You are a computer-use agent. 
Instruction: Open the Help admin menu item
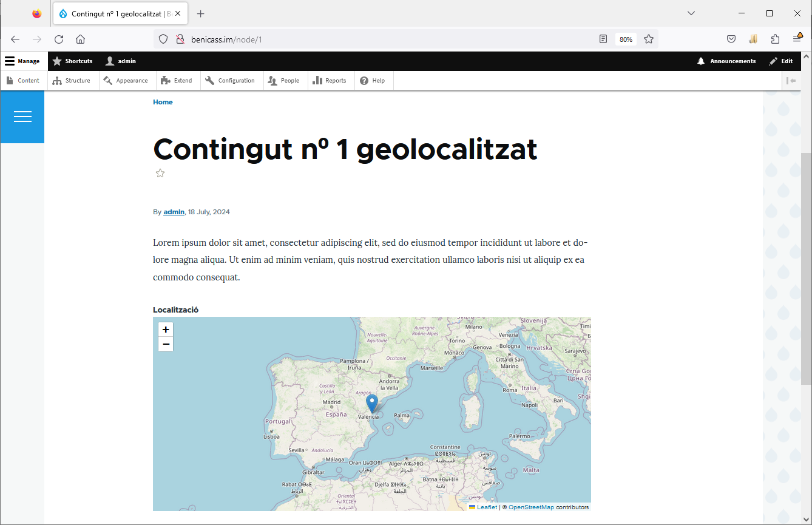coord(373,81)
